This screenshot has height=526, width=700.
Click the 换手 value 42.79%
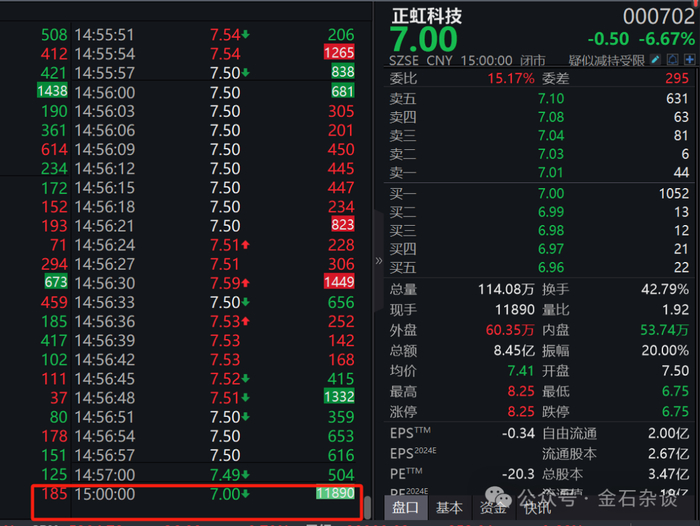[665, 289]
